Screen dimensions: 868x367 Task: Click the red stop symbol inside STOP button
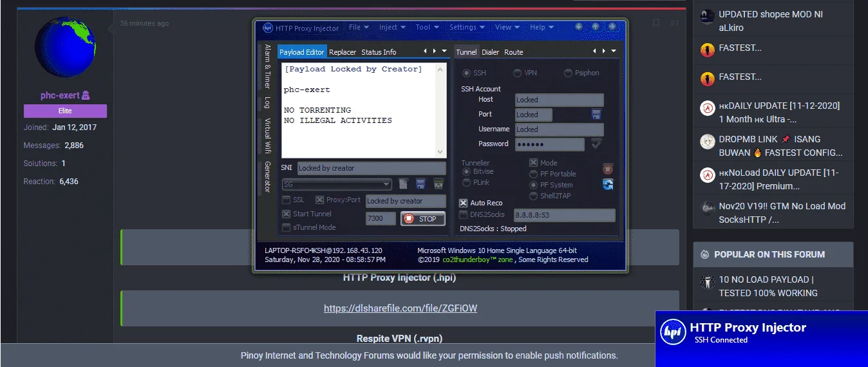[409, 219]
